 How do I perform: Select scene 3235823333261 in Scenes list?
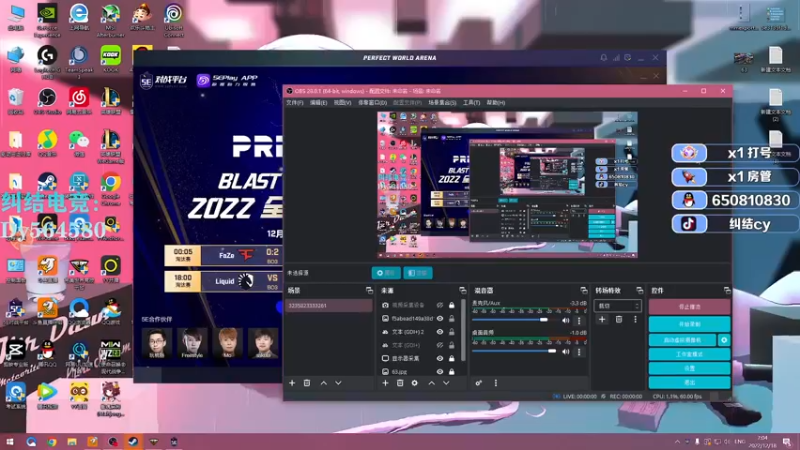(x=329, y=306)
